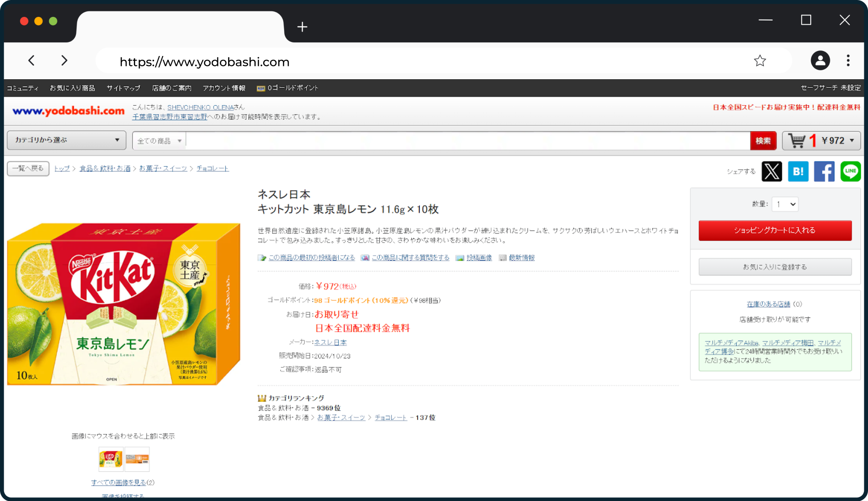Open セーフサーチ 未設定 setting
The width and height of the screenshot is (868, 501).
[831, 88]
